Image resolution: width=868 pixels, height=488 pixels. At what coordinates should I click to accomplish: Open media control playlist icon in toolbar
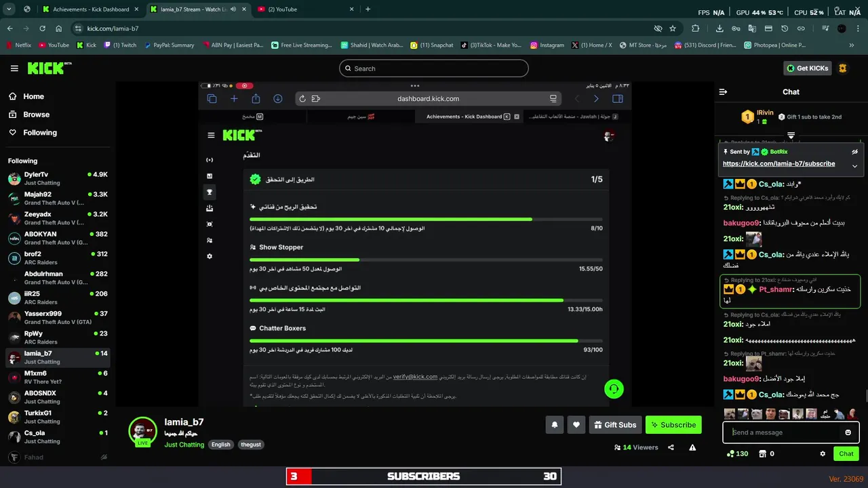[x=825, y=28]
